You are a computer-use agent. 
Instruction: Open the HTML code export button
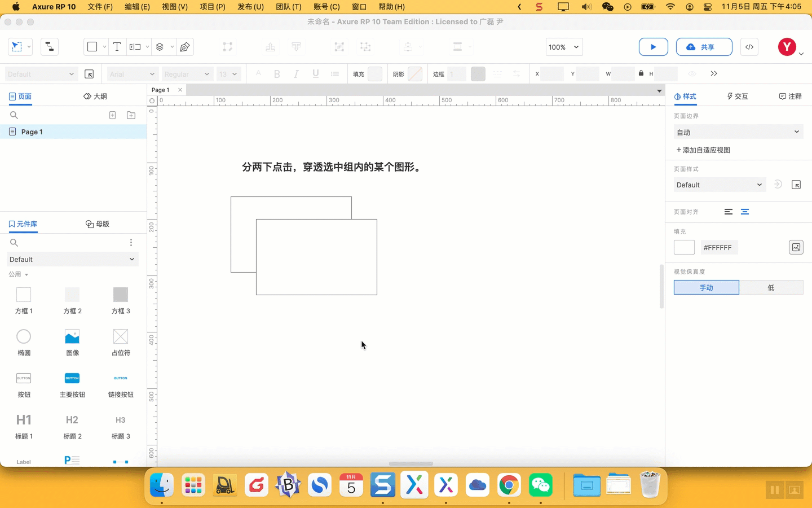[x=749, y=47]
